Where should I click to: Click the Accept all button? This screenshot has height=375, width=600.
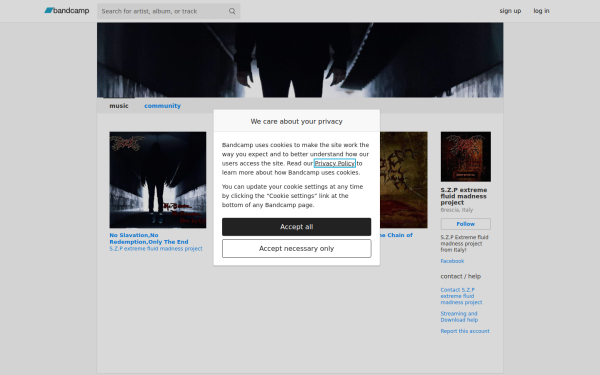point(297,227)
